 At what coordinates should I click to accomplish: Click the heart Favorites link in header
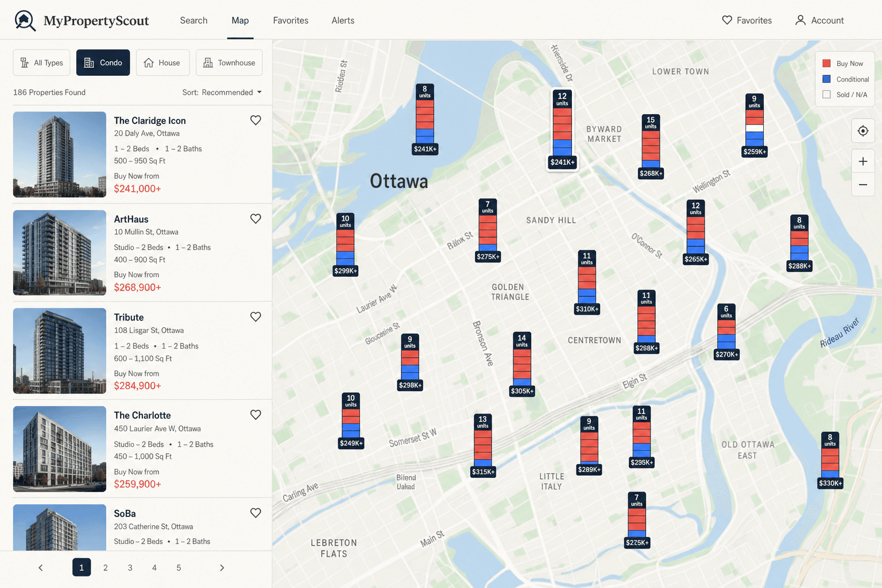[746, 20]
